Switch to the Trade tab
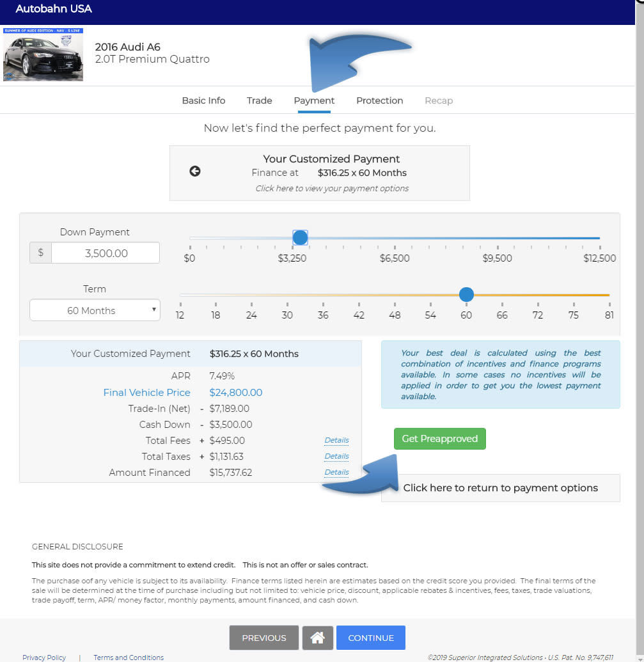Screen dimensions: 644x662 coord(259,100)
